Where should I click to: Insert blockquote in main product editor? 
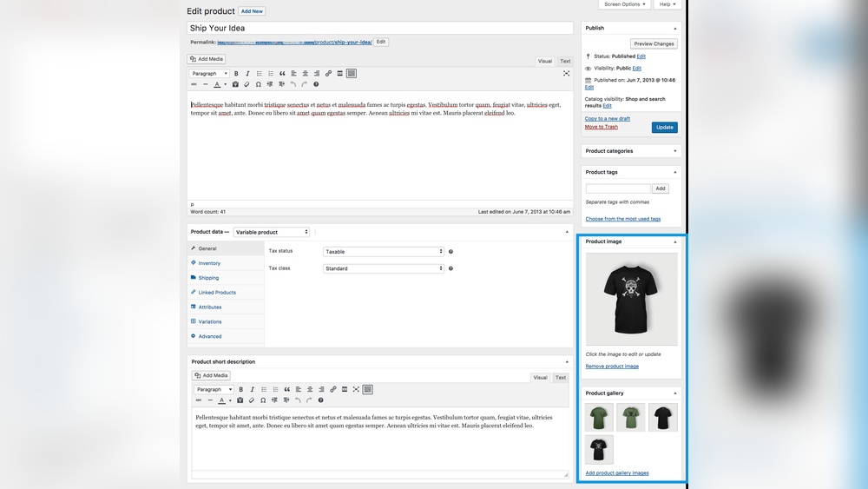coord(282,74)
